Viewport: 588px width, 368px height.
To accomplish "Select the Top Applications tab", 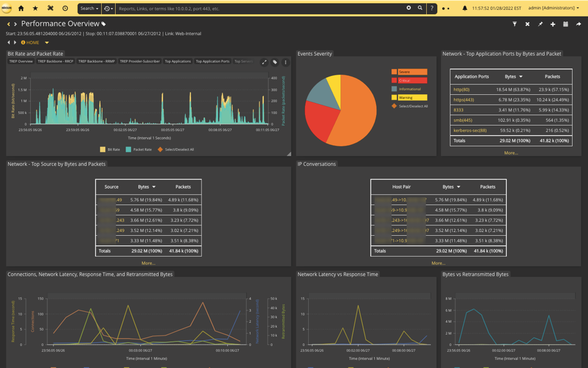I will coord(178,61).
